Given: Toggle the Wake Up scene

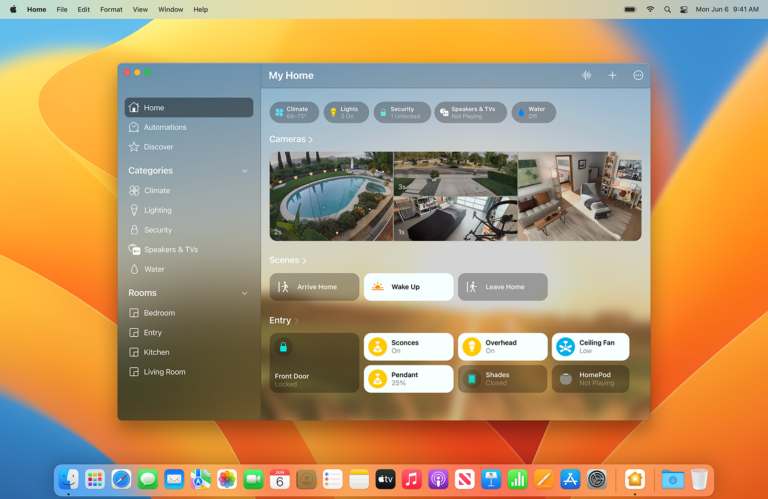Looking at the screenshot, I should tap(408, 287).
